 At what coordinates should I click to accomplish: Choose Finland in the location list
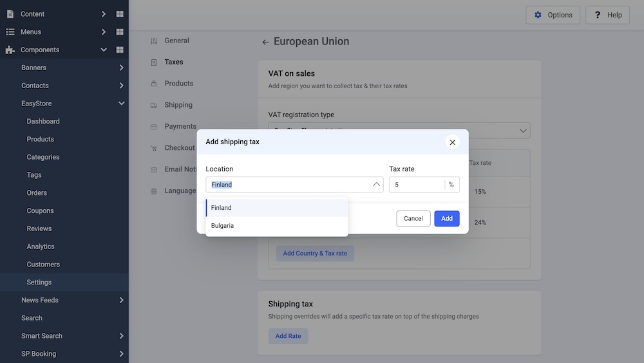[x=222, y=208]
